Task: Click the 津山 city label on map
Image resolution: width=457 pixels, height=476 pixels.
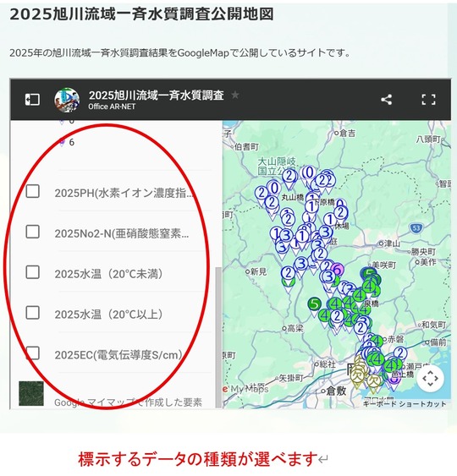Action: tap(392, 243)
